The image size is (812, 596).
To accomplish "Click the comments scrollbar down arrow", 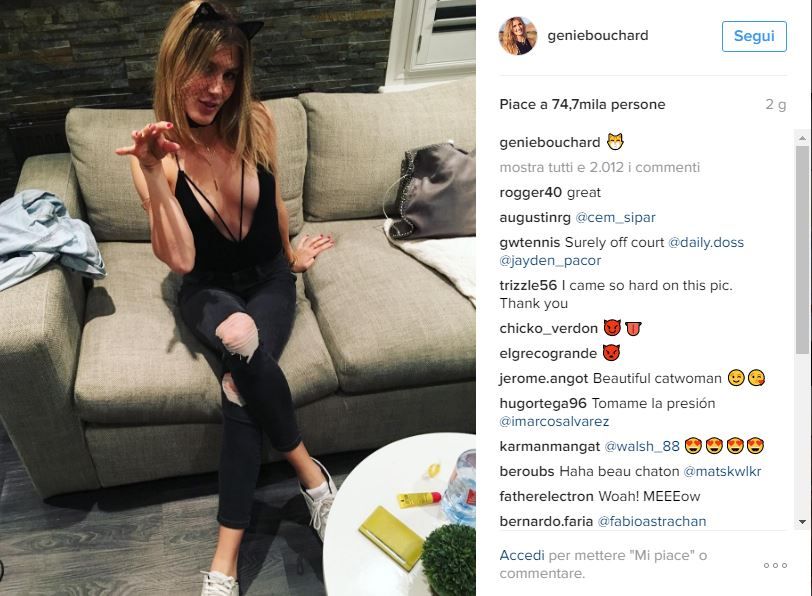I will pos(802,522).
